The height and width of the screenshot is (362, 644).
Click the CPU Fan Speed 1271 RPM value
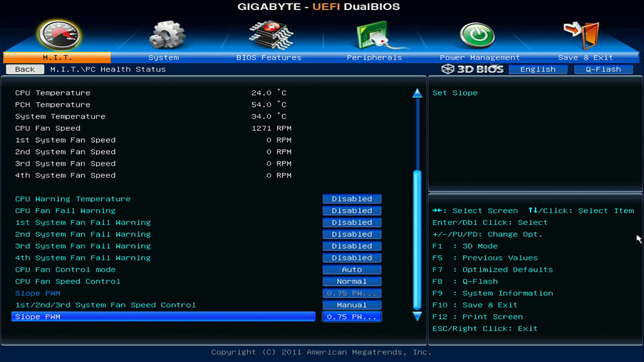click(272, 128)
